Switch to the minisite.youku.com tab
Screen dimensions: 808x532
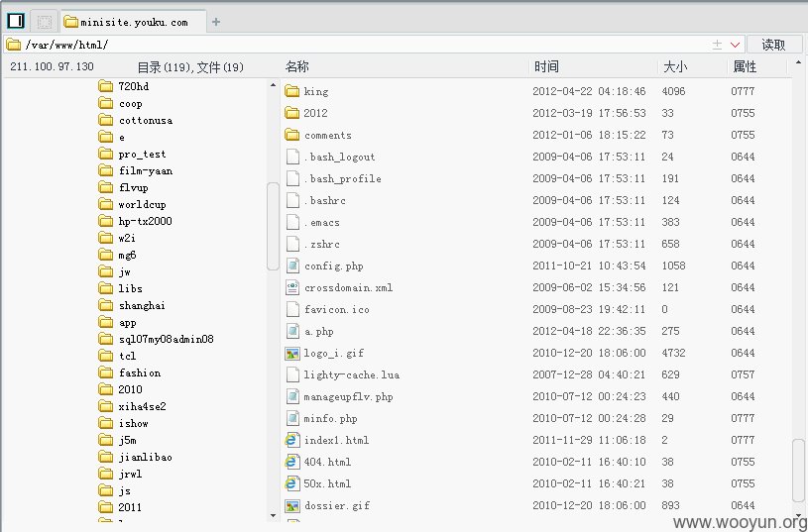(x=134, y=22)
